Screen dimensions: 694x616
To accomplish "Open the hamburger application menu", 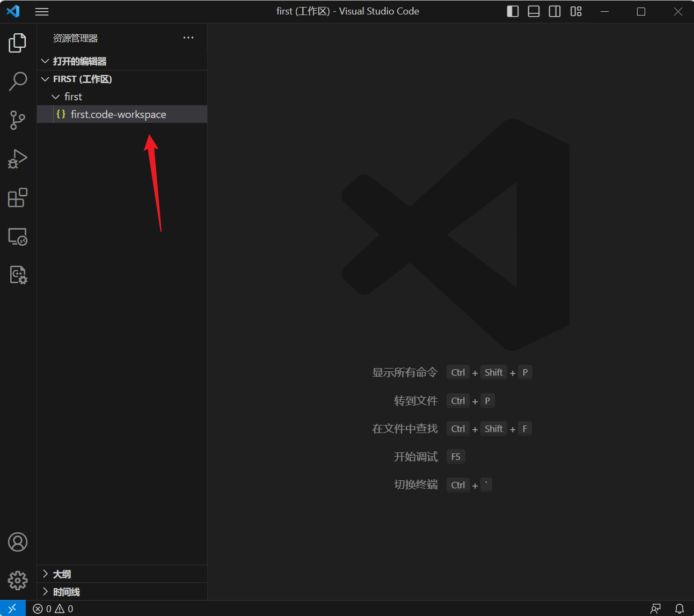I will [42, 11].
